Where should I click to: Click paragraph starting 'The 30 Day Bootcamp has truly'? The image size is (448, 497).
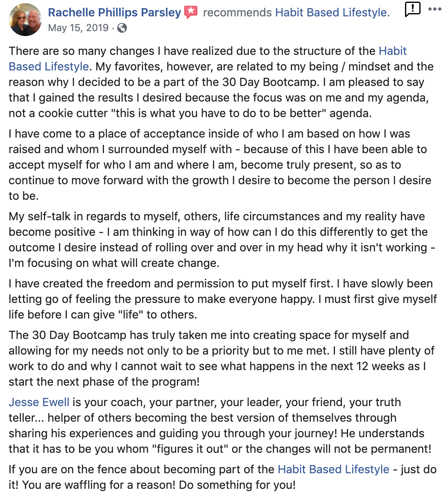[222, 358]
